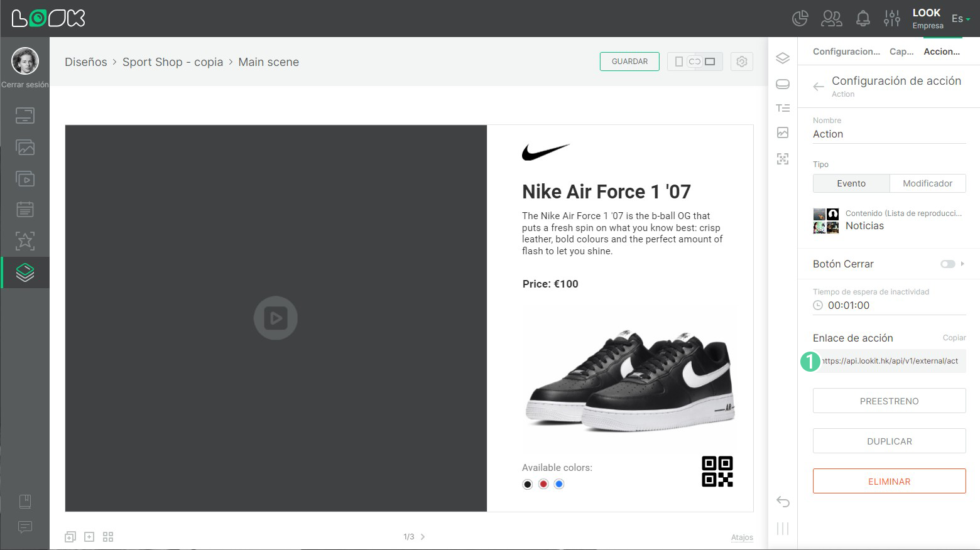Click the DUPLICAR button
The image size is (980, 550).
(x=889, y=441)
